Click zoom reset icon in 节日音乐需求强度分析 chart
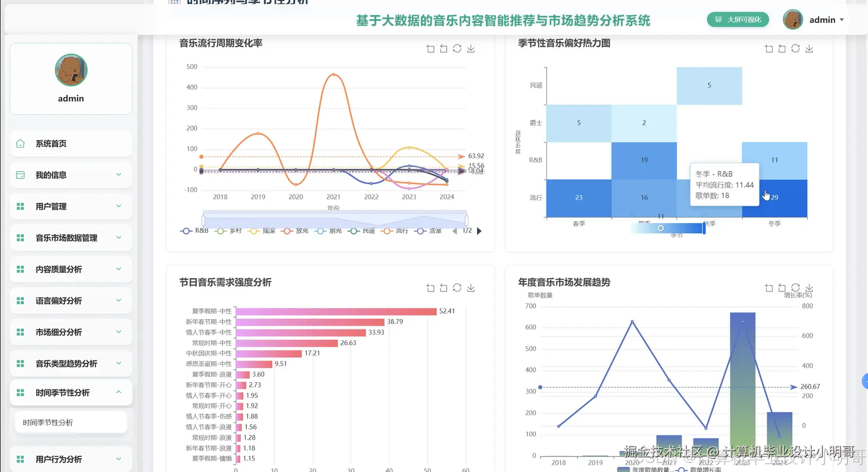 point(444,288)
